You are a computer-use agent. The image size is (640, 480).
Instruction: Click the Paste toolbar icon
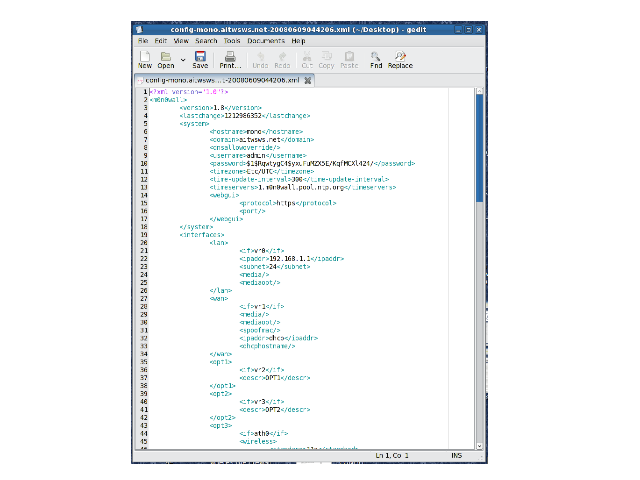coord(348,59)
